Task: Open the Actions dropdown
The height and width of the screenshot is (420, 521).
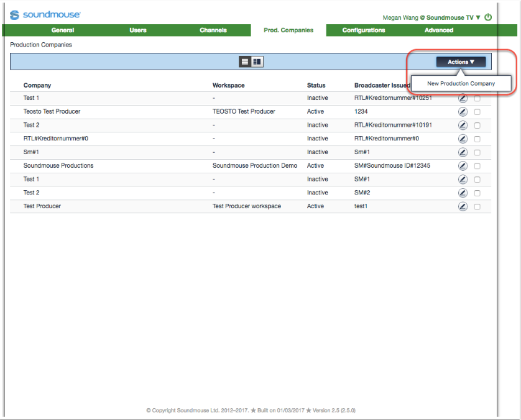Action: click(461, 62)
